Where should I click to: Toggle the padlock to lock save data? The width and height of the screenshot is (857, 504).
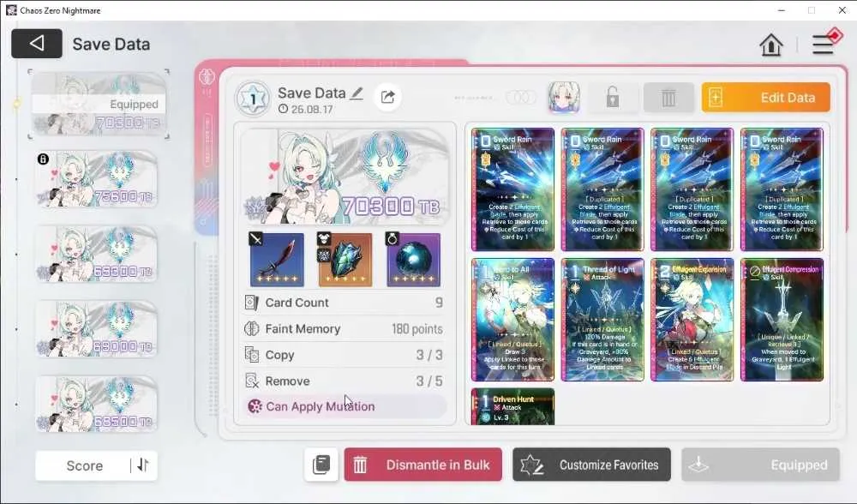[613, 98]
